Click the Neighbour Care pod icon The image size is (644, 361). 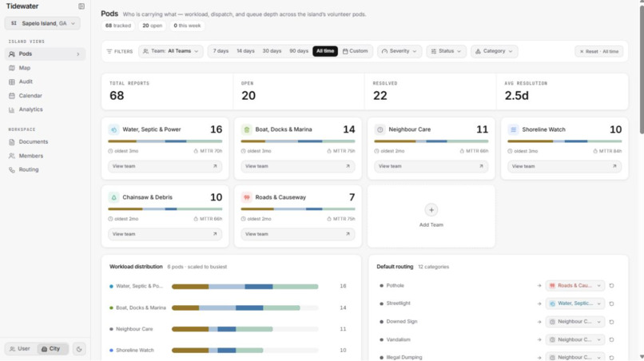click(x=380, y=129)
